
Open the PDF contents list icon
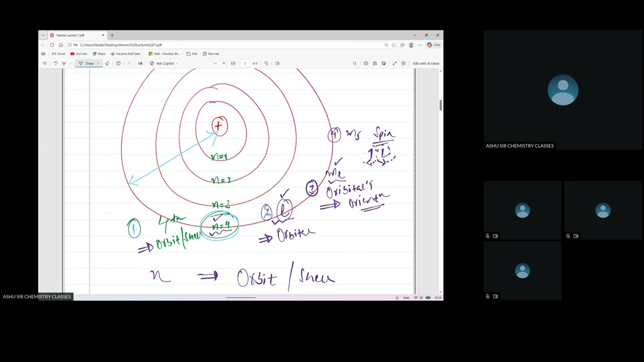pos(44,63)
